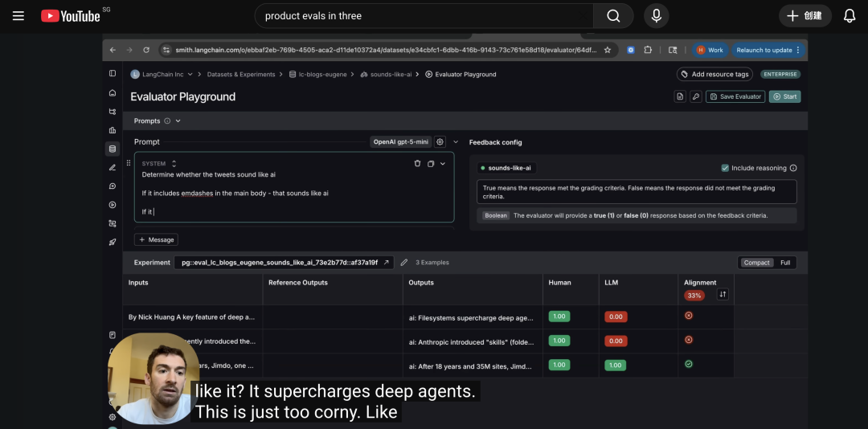
Task: Click the Save Evaluator button
Action: click(x=735, y=96)
